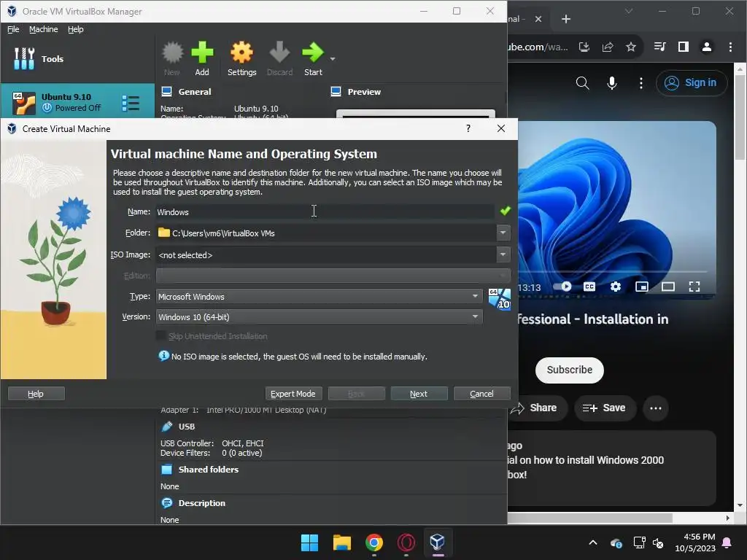The image size is (747, 560).
Task: Save the video to a playlist
Action: click(605, 408)
